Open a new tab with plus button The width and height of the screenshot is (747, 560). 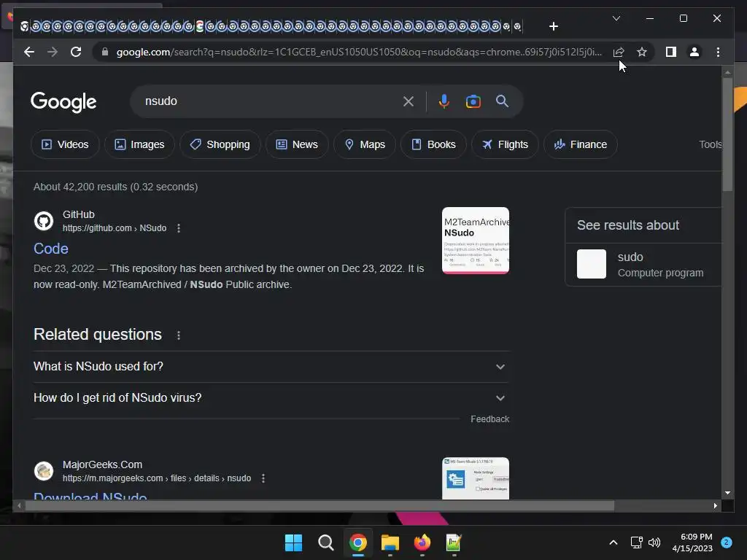point(553,26)
